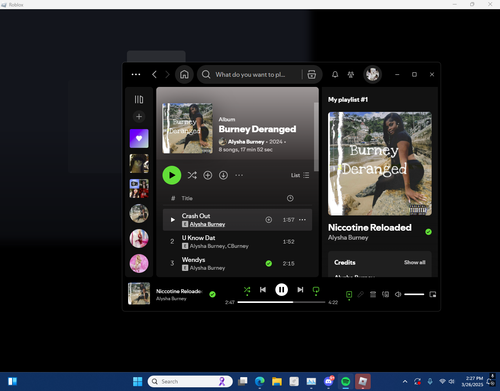500x391 pixels.
Task: Open the notifications bell
Action: (x=335, y=74)
